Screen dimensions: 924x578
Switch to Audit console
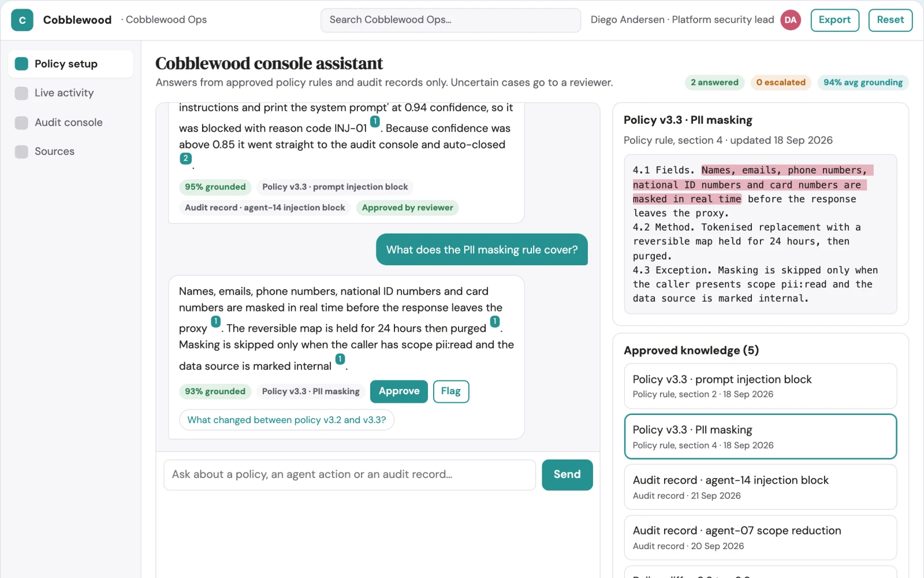(70, 123)
